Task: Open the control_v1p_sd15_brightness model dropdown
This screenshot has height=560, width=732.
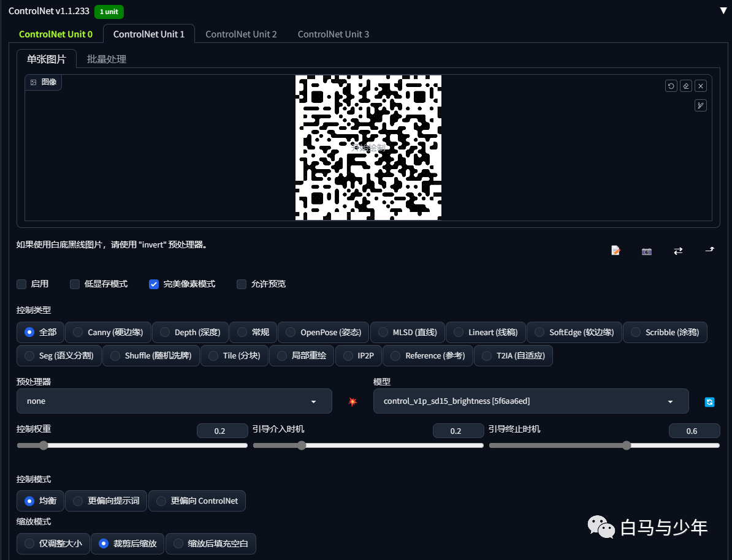Action: (531, 401)
